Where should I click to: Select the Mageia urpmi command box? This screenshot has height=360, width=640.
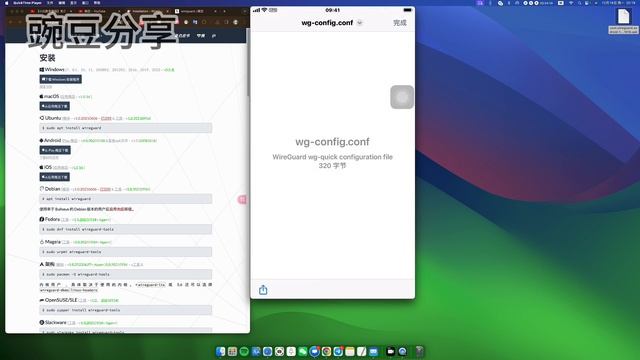126,252
